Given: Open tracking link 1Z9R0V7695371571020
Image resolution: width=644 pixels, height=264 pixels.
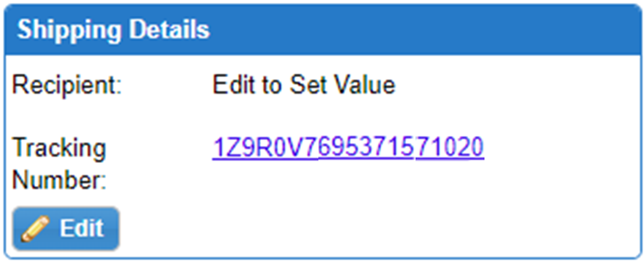Looking at the screenshot, I should [x=348, y=147].
